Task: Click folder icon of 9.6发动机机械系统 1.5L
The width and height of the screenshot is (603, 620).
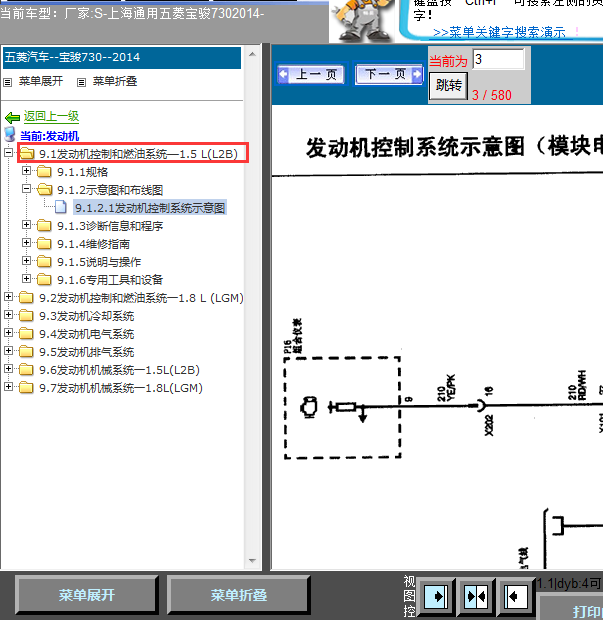Action: tap(26, 370)
